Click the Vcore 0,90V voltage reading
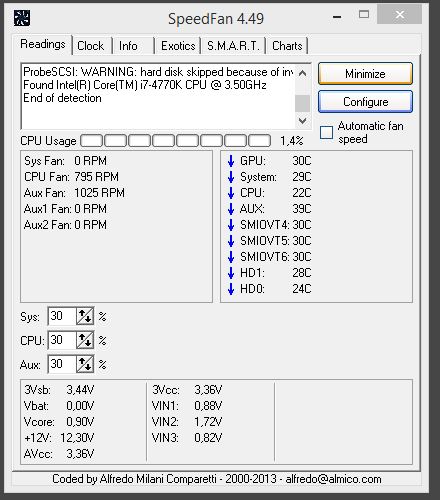440x500 pixels. (x=59, y=422)
